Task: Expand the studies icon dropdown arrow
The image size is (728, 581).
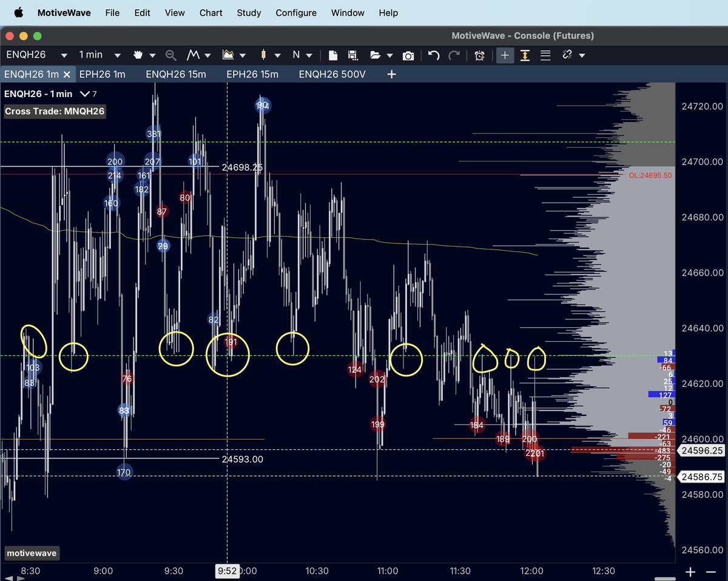Action: (x=243, y=55)
